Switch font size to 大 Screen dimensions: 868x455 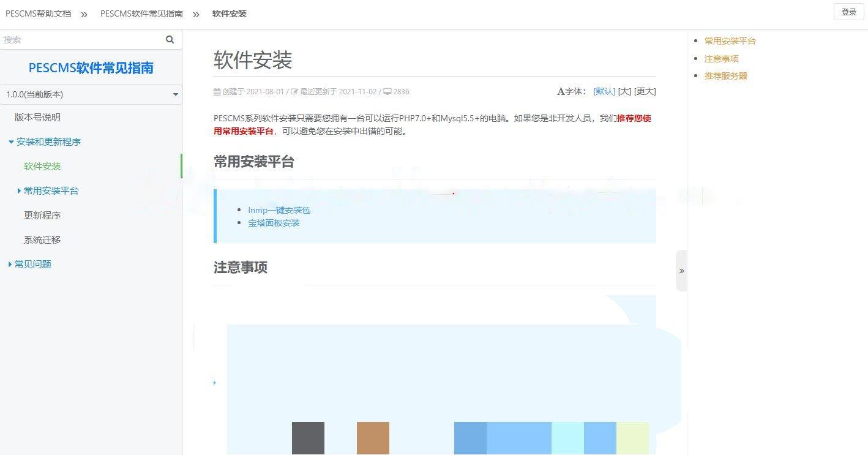coord(624,91)
